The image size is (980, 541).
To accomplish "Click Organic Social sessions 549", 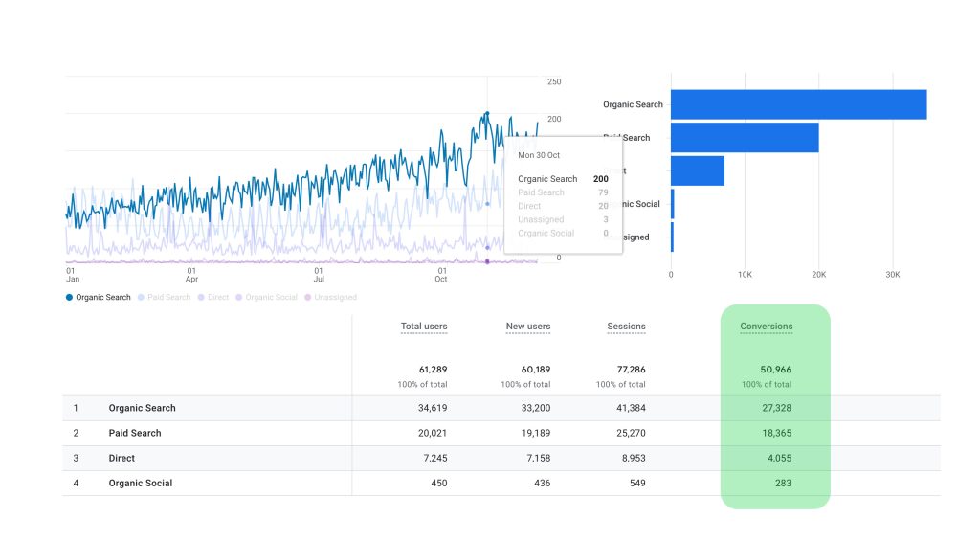I will 637,483.
